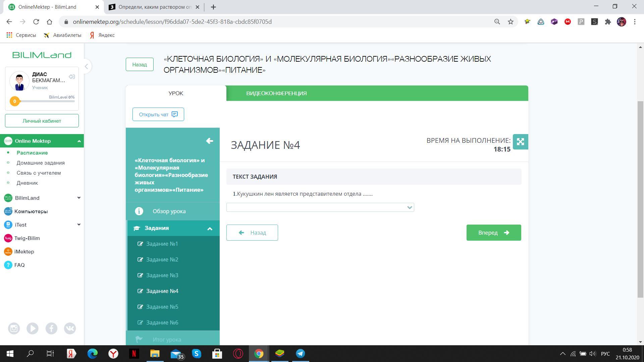This screenshot has height=362, width=644.
Task: Open File Explorer from the taskbar
Action: point(155,354)
